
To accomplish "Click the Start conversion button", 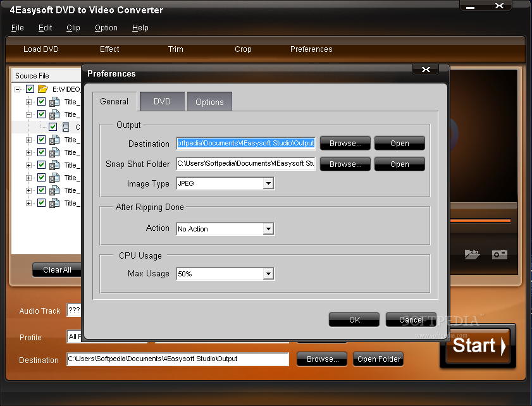I will [478, 346].
